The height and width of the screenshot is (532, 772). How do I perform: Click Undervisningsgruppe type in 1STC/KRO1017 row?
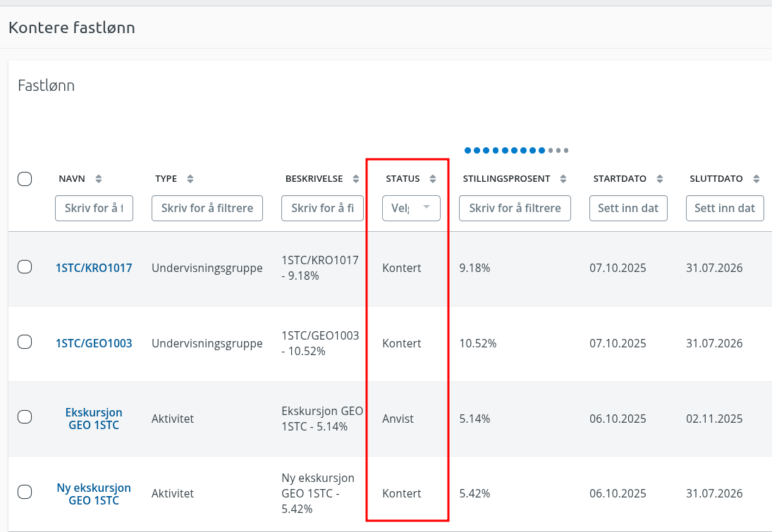click(x=207, y=268)
